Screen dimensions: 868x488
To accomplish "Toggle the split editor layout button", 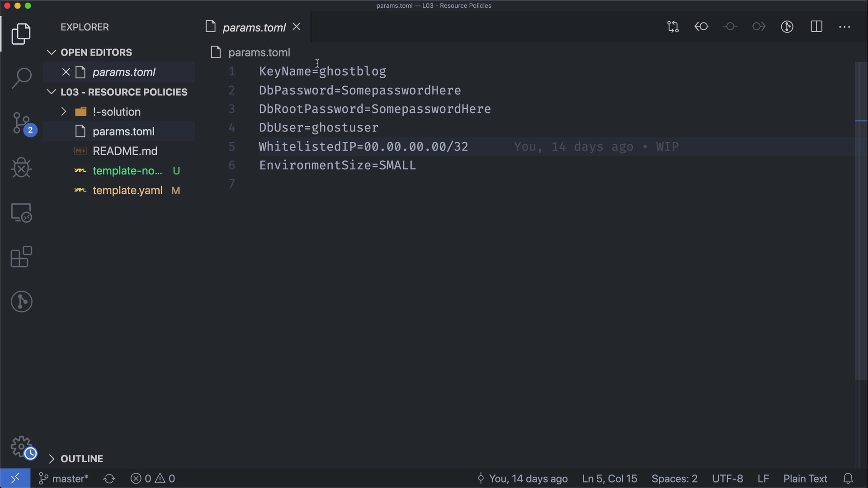I will pyautogui.click(x=816, y=27).
